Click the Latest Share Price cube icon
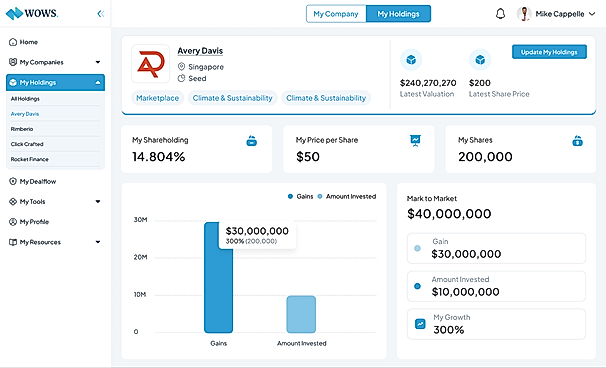Viewport: 606px width, 368px height. [480, 60]
